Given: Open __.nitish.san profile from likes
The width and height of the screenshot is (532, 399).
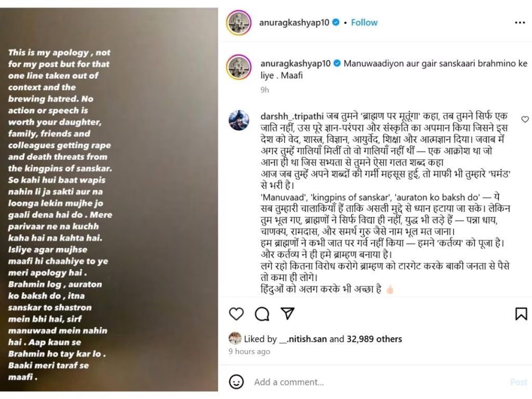Looking at the screenshot, I should click(303, 339).
